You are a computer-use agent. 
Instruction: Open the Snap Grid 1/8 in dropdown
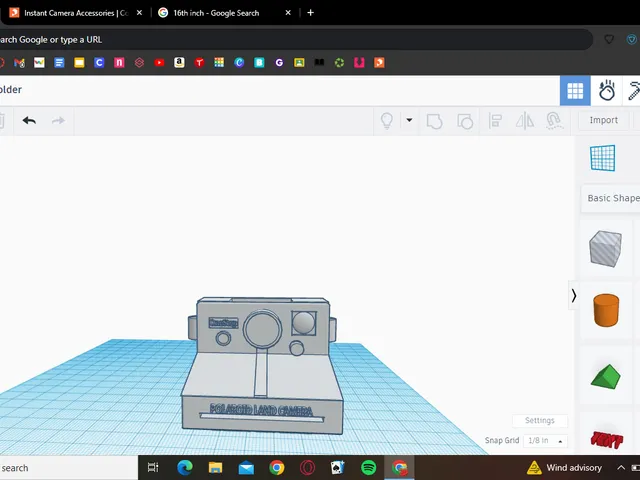(545, 441)
